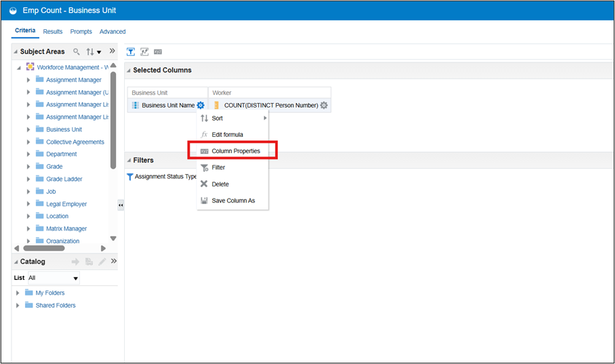Open the gear menu for COUNT(DISTINCT Person Number)
615x364 pixels.
323,105
